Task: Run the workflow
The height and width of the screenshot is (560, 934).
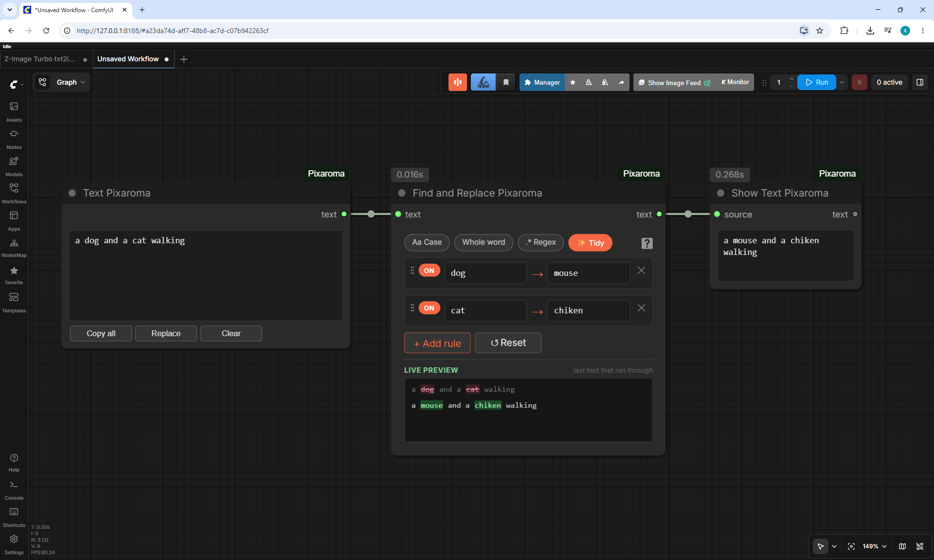Action: 817,82
